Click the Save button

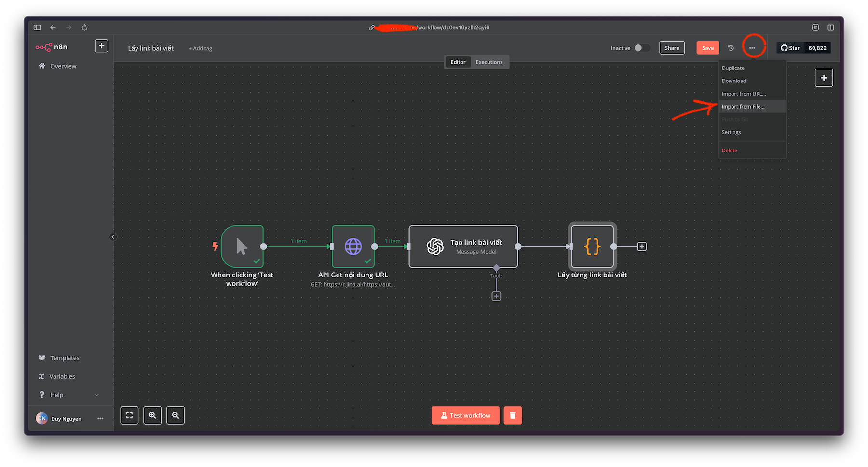(x=707, y=48)
